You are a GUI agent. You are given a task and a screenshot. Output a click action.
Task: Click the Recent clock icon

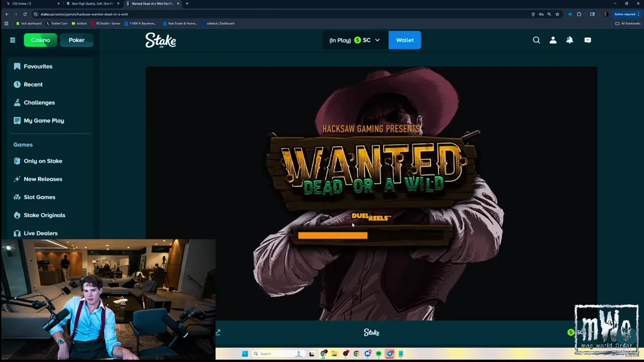point(17,84)
